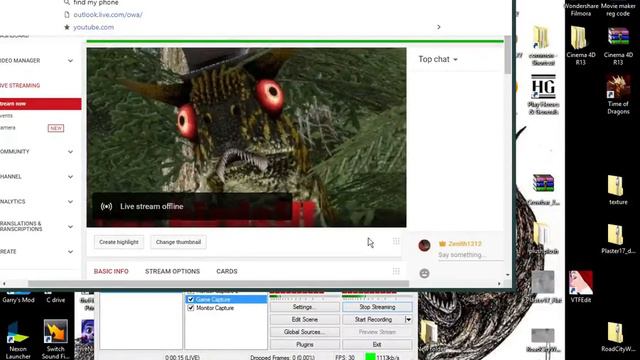Click the page icon beside outlook.live.com suggestion
640x360 pixels.
coord(67,15)
